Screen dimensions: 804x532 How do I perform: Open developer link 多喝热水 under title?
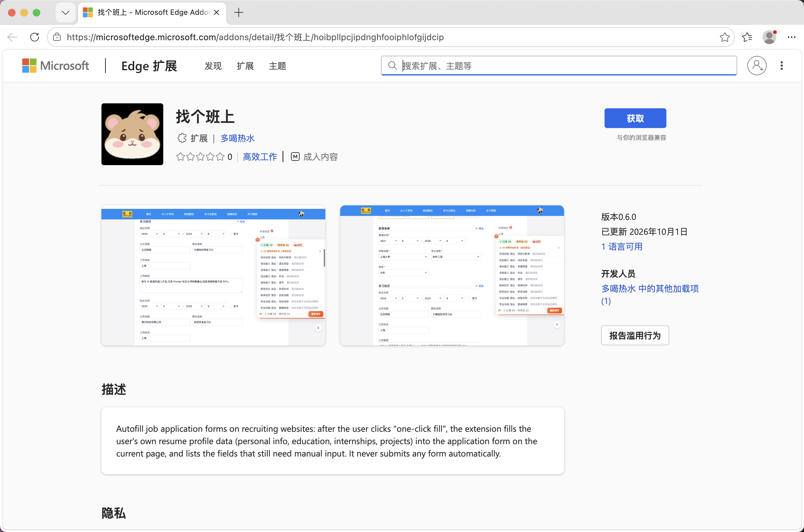(x=237, y=139)
